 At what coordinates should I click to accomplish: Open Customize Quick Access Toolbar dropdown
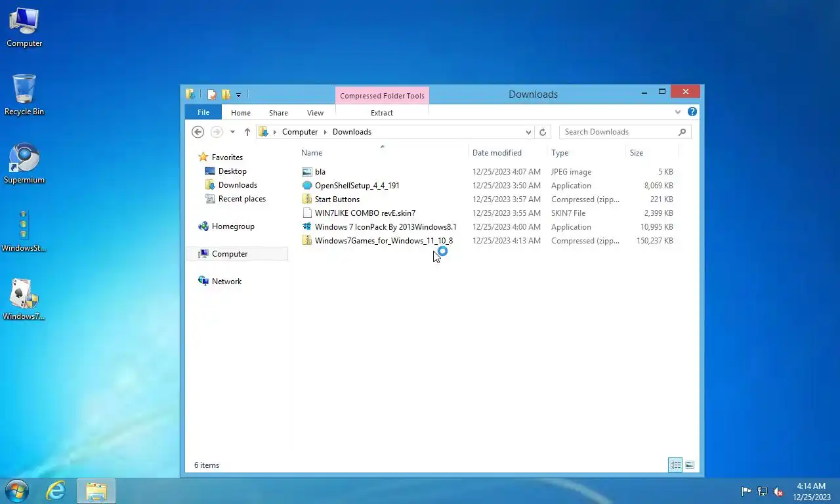(x=238, y=95)
